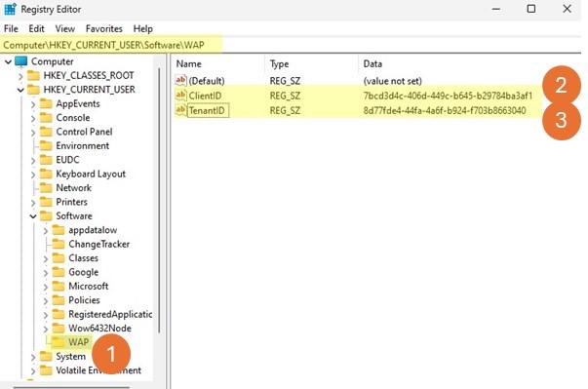Click the Policies folder icon
588x389 pixels.
(59, 300)
